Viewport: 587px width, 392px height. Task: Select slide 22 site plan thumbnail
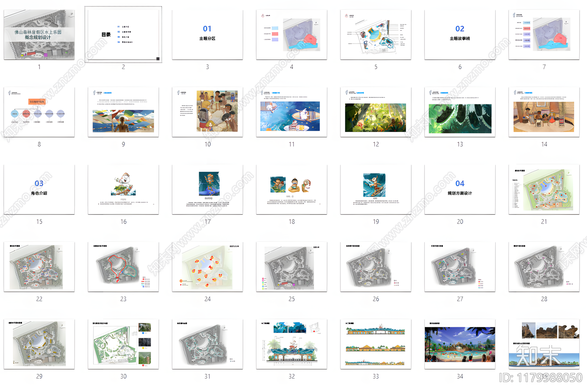tap(39, 267)
